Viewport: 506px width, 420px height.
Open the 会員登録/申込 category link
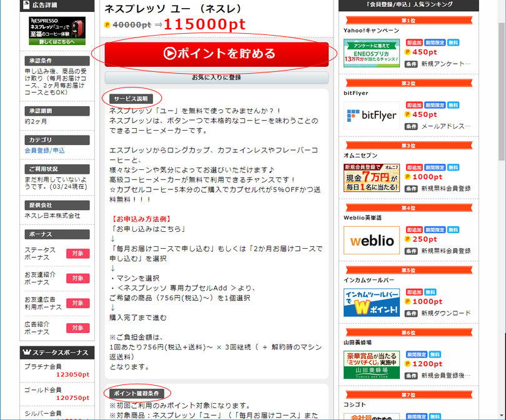[44, 151]
